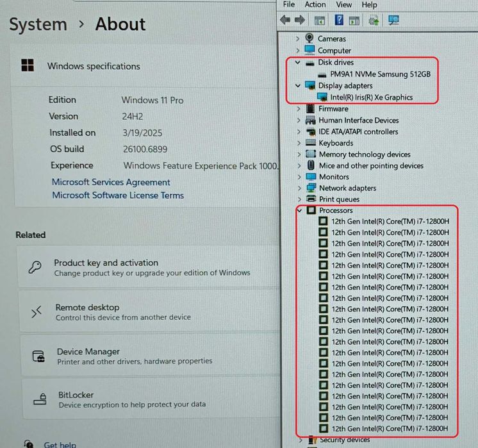Image resolution: width=478 pixels, height=448 pixels.
Task: Select Memory technology devices label
Action: click(x=365, y=154)
